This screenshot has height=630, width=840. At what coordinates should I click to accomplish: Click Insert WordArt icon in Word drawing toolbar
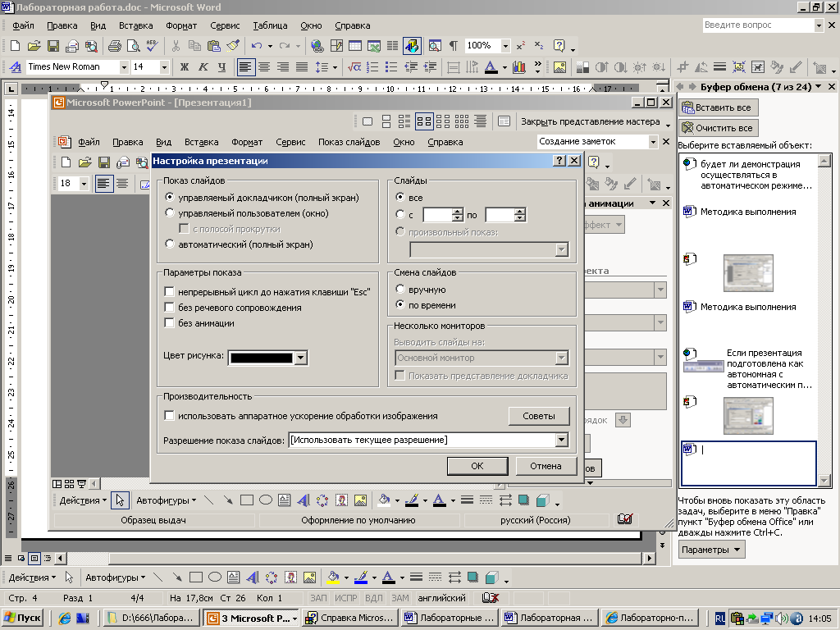click(253, 577)
